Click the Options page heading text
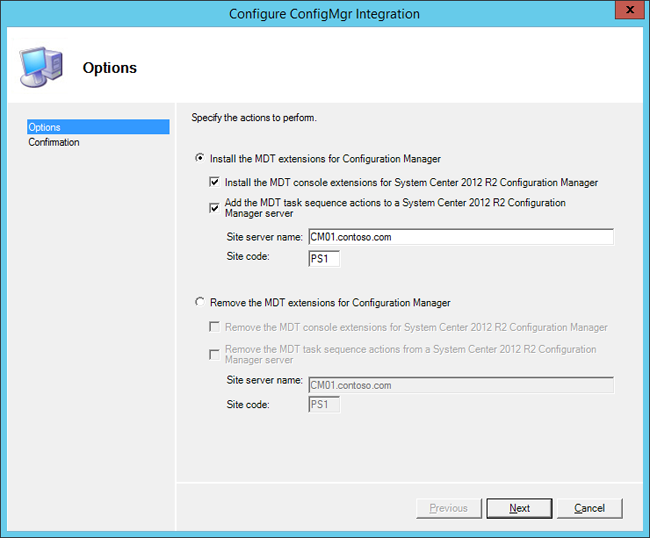 click(x=110, y=68)
